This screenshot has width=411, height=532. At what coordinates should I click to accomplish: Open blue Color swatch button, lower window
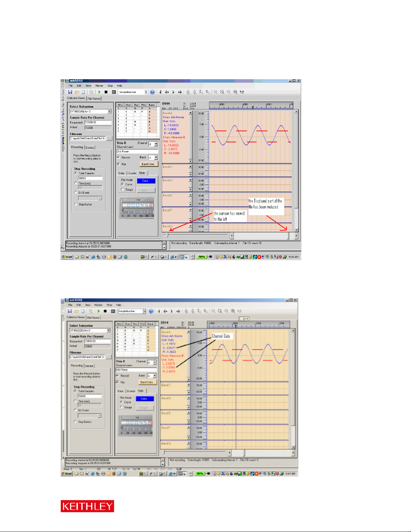pos(145,398)
